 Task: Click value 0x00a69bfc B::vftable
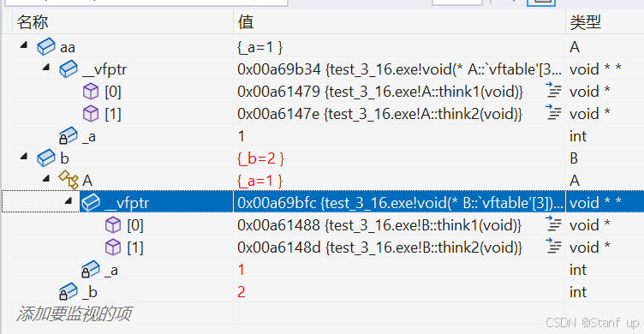pyautogui.click(x=401, y=202)
